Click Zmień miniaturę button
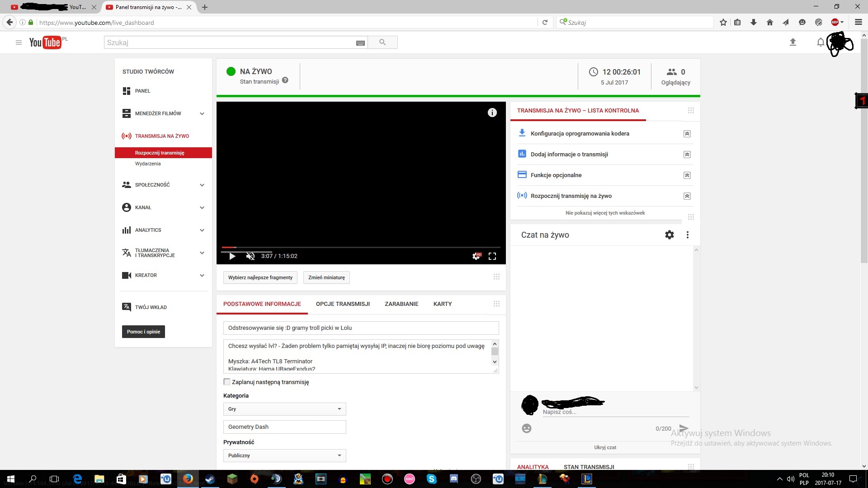Viewport: 868px width, 488px height. point(326,277)
